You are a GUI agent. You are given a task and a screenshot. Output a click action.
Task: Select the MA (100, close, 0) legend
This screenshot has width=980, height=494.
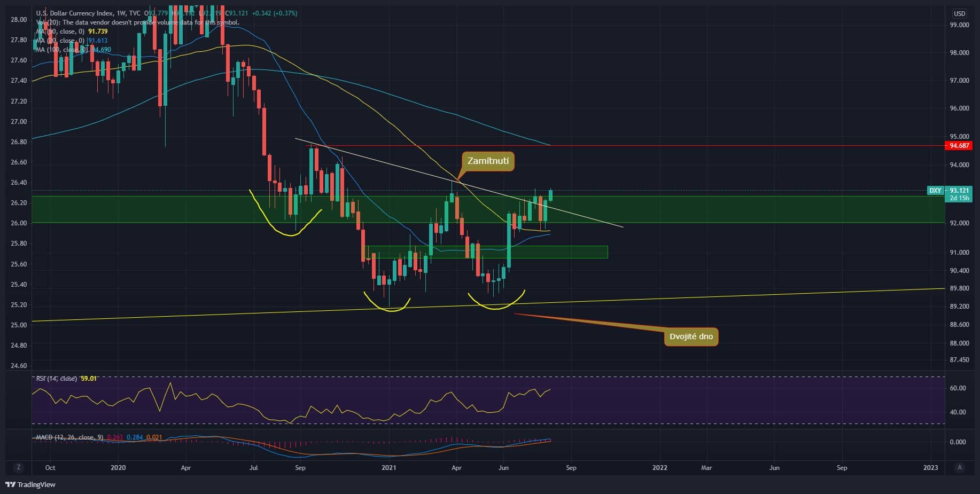click(x=62, y=50)
